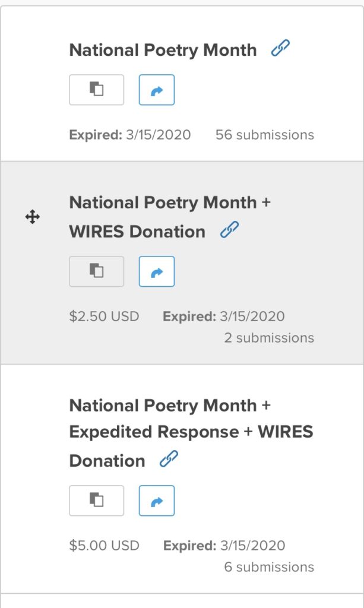Click the $5.00 USD price label

(104, 545)
